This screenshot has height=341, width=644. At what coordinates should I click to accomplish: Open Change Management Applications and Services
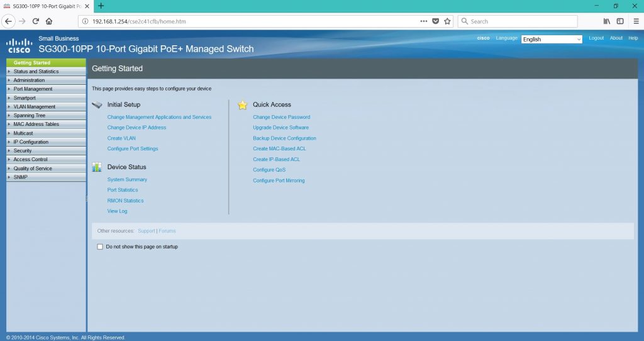point(159,117)
